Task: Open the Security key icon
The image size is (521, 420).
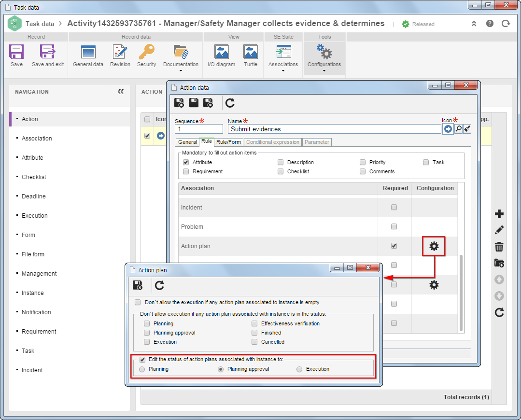Action: pyautogui.click(x=146, y=52)
